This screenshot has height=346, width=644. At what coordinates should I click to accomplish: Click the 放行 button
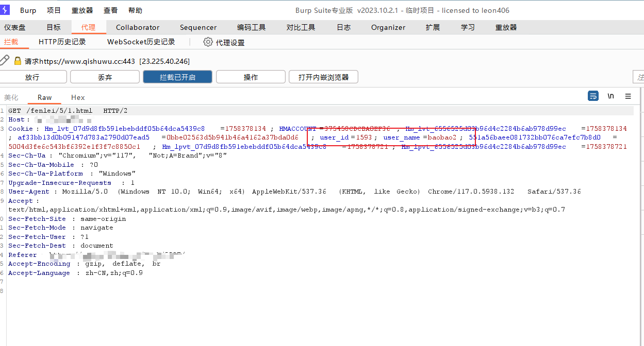(x=32, y=77)
